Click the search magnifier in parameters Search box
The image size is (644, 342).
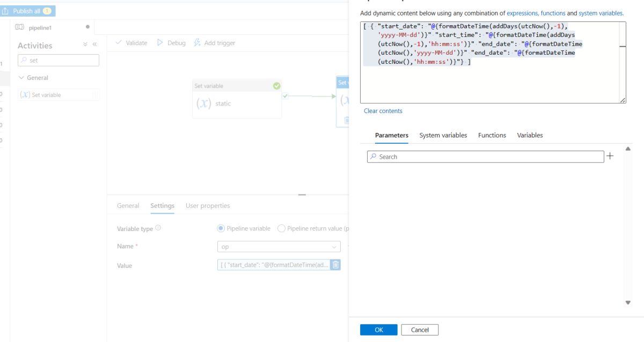[374, 157]
